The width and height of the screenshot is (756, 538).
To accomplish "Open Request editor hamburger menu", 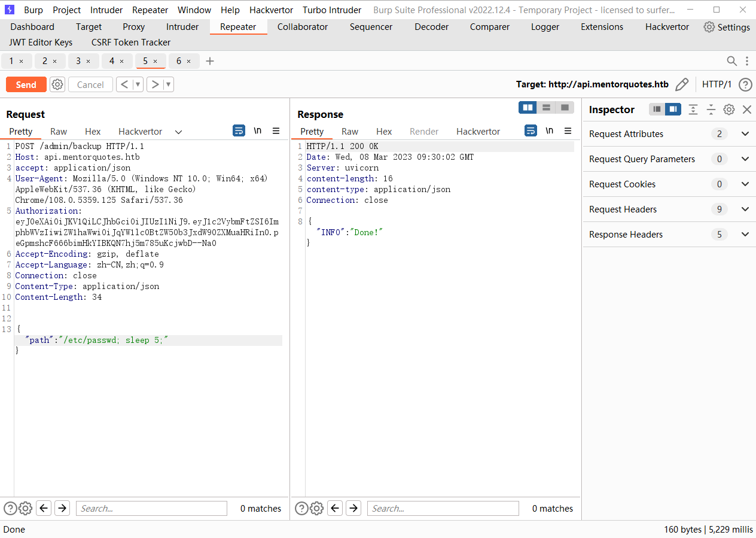I will click(x=276, y=130).
